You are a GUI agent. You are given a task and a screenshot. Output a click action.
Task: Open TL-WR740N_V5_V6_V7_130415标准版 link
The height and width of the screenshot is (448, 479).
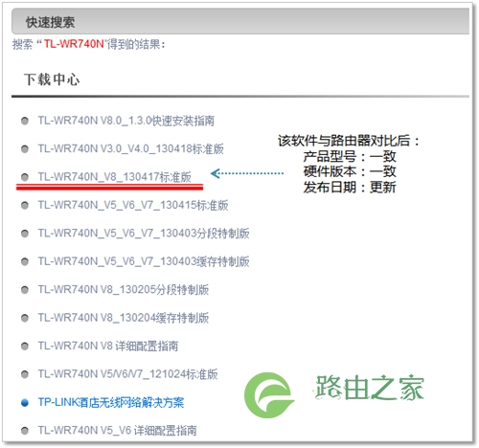pyautogui.click(x=133, y=205)
